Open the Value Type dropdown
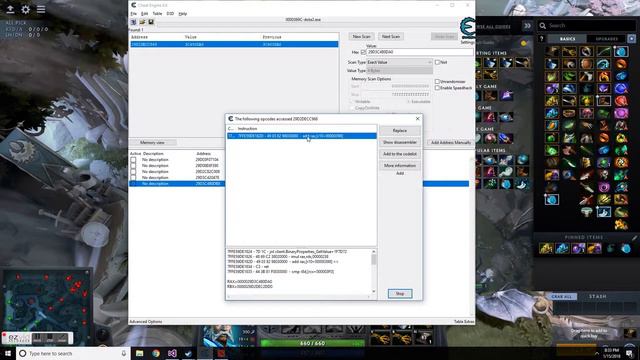Screen dimensions: 640x360 pyautogui.click(x=399, y=71)
